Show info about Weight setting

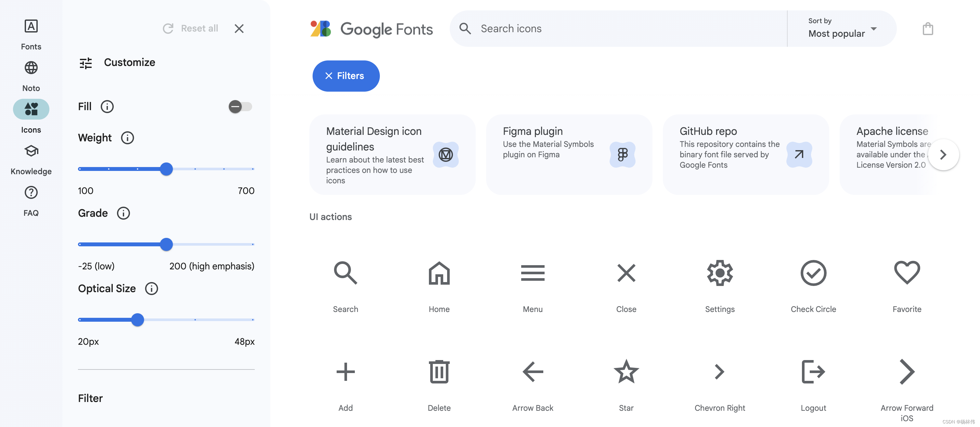[127, 138]
